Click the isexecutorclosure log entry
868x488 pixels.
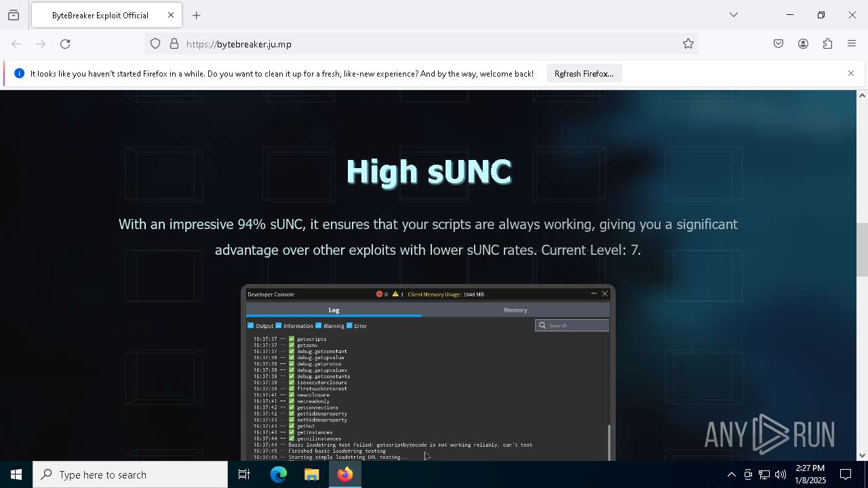click(x=322, y=383)
